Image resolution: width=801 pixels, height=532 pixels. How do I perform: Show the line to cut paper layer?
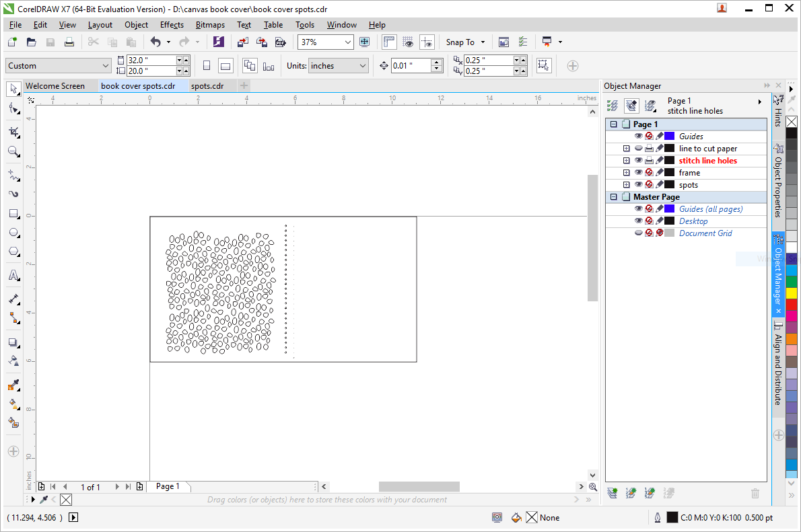(639, 149)
